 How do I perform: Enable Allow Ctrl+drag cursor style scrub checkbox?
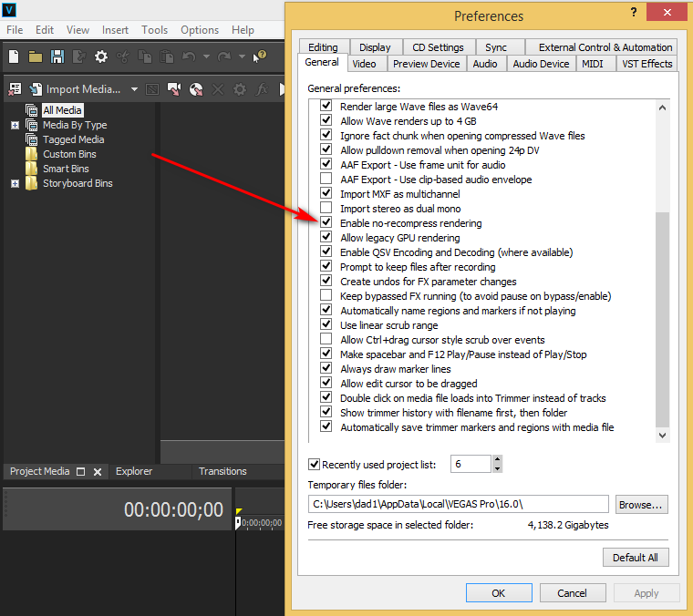(x=326, y=338)
